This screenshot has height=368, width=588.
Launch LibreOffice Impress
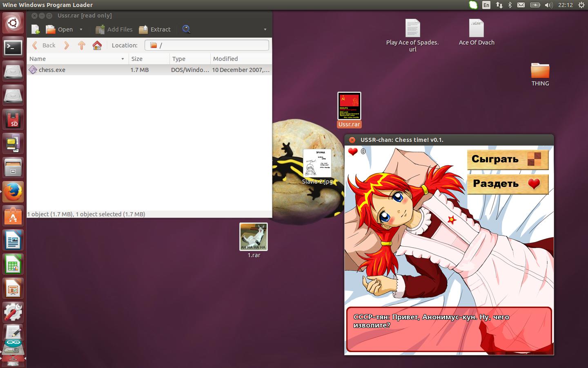point(13,288)
